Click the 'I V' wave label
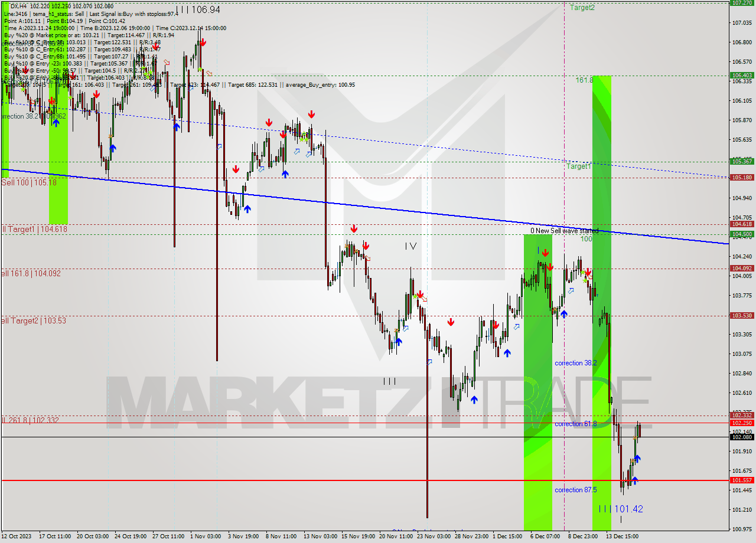The image size is (756, 543). coord(410,246)
